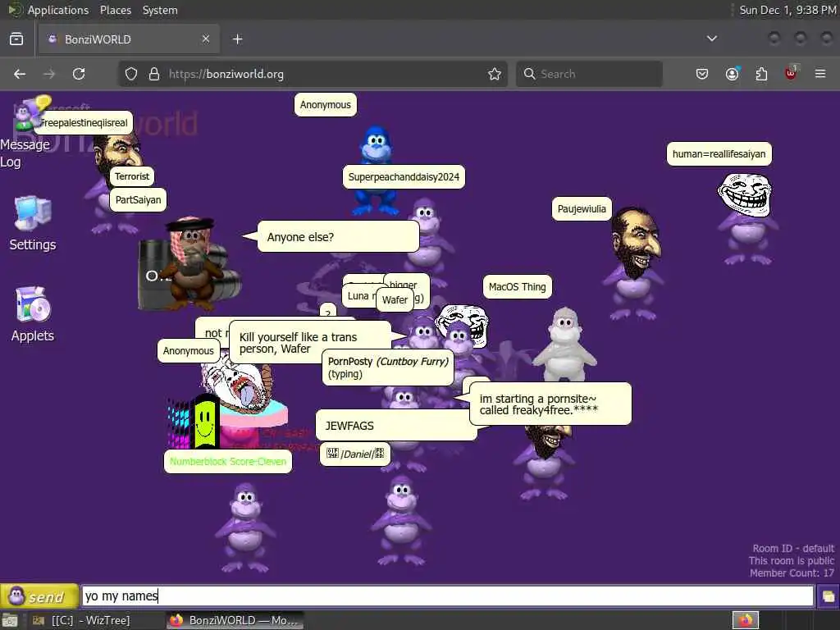
Task: Click the show desktop taskbar icon
Action: 10,621
